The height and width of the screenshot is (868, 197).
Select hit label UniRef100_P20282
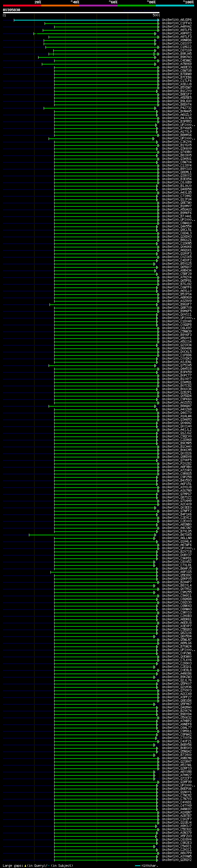pyautogui.click(x=177, y=463)
